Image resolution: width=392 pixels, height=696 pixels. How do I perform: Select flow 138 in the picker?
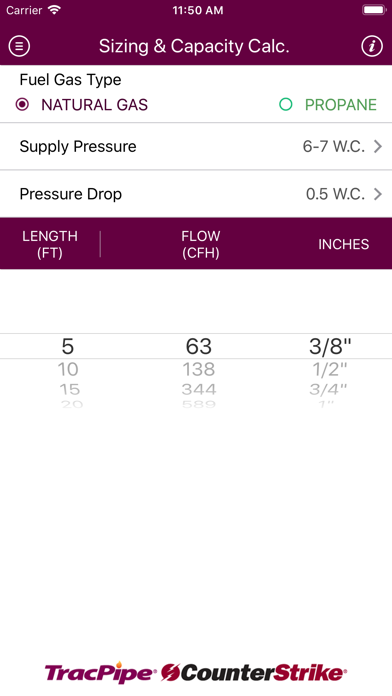199,369
